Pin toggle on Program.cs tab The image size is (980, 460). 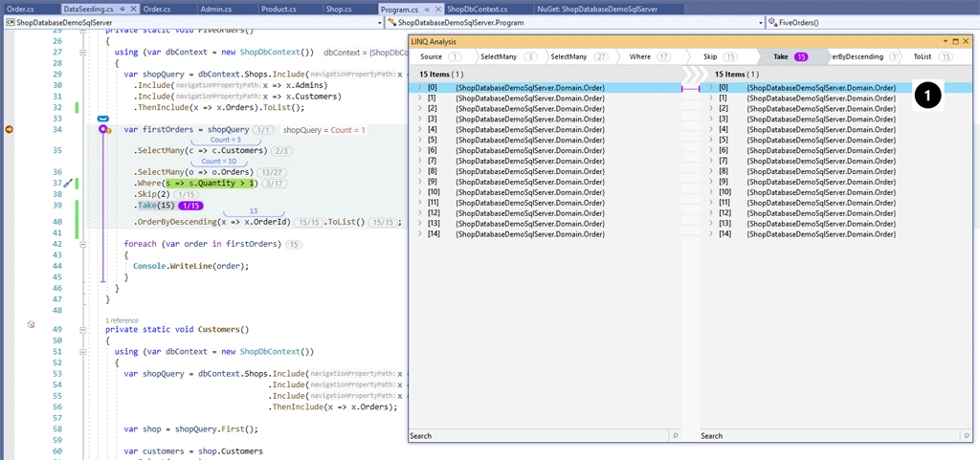click(428, 10)
